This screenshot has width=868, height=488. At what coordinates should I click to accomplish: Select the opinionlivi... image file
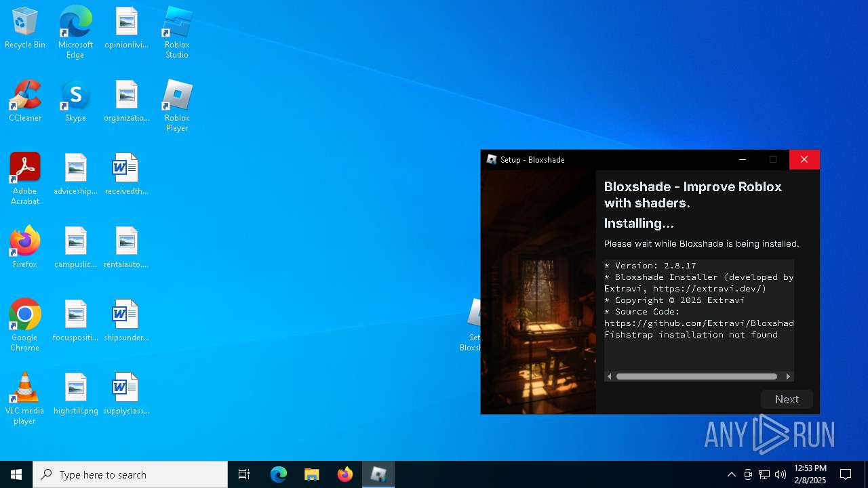126,28
